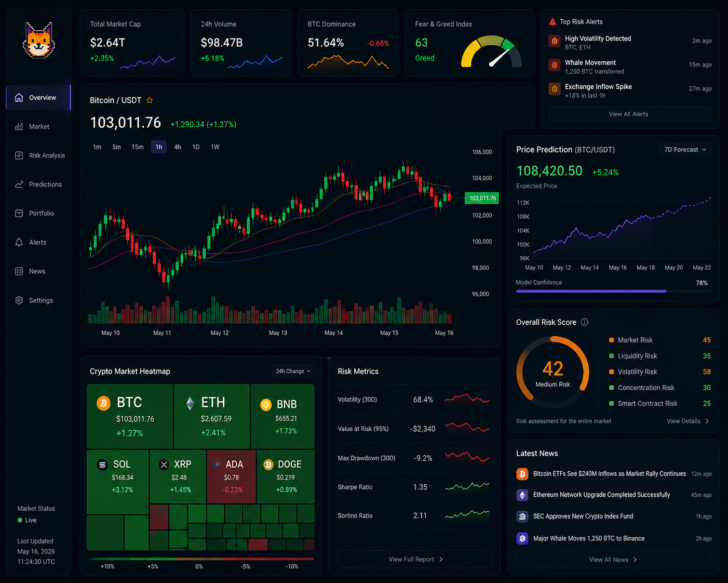Select the 1D chart timeframe

(196, 147)
